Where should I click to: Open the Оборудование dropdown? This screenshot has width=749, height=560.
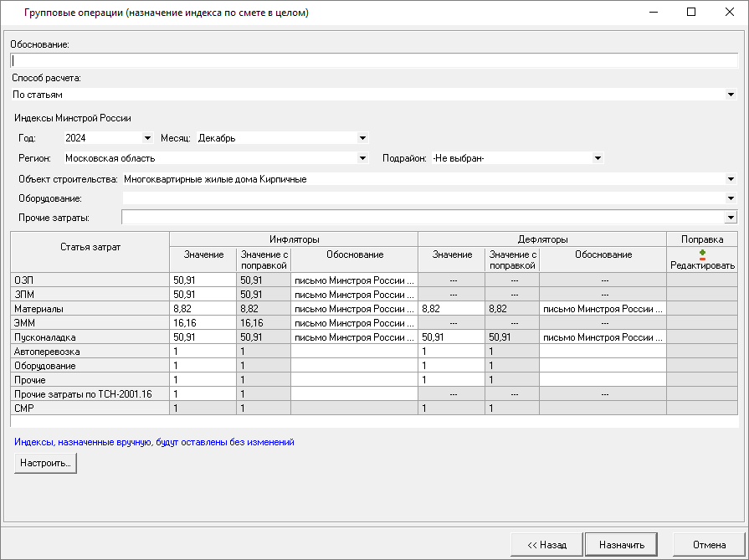731,198
